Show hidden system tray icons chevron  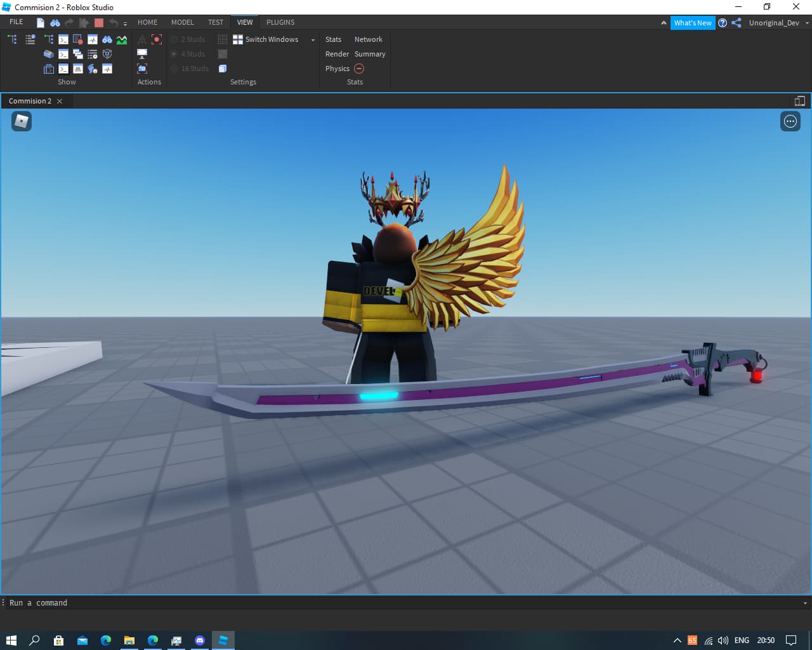(677, 640)
